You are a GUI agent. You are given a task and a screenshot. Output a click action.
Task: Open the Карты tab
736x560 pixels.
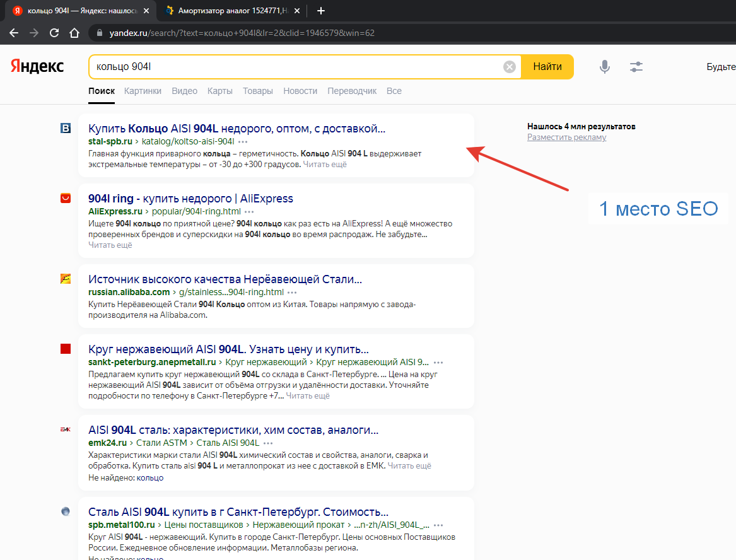coord(219,91)
